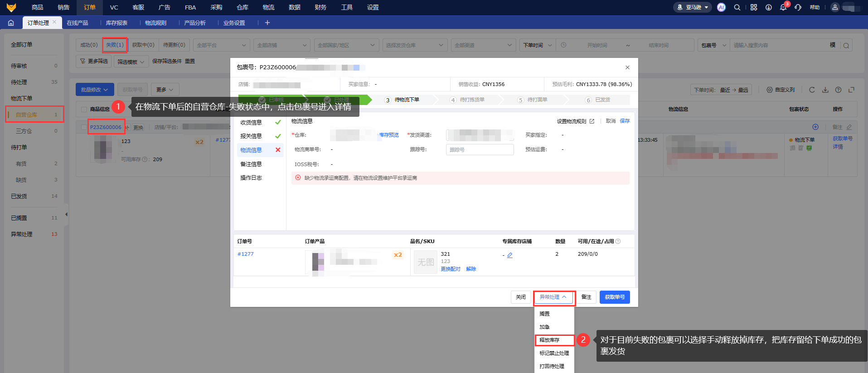Screen dimensions: 868x373
Task: Switch to the 操作日志 section
Action: (x=251, y=178)
